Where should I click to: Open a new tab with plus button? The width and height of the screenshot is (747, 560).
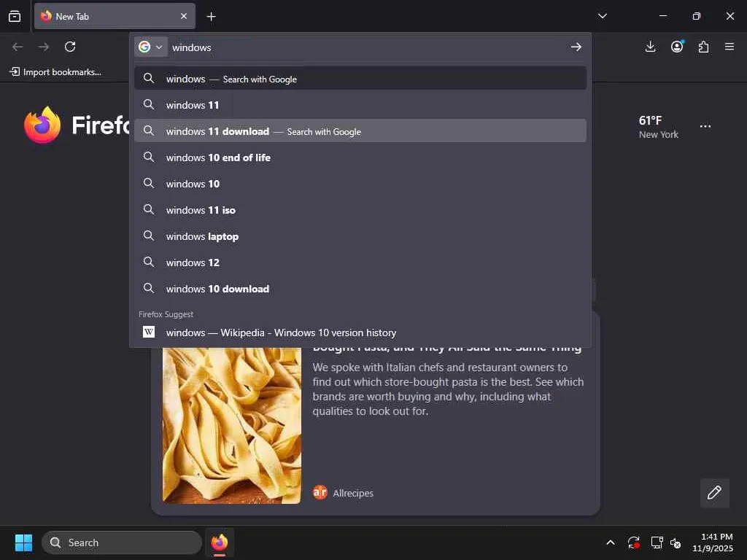tap(211, 17)
